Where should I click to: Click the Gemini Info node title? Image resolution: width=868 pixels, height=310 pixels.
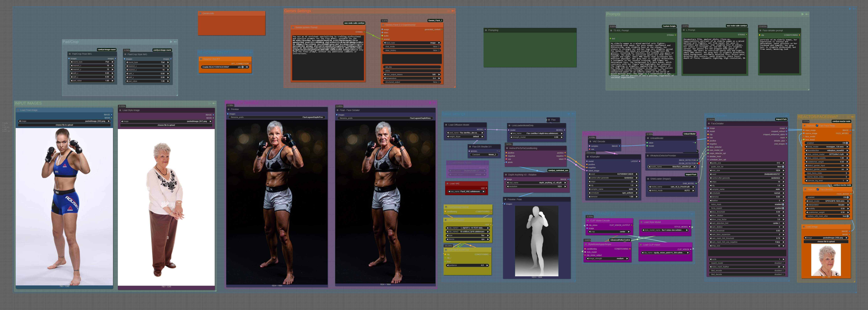click(x=208, y=13)
